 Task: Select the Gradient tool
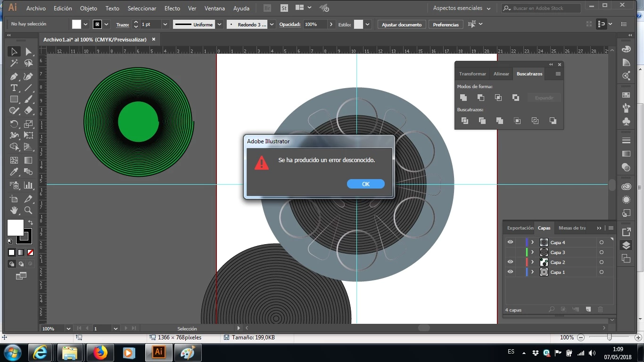29,160
